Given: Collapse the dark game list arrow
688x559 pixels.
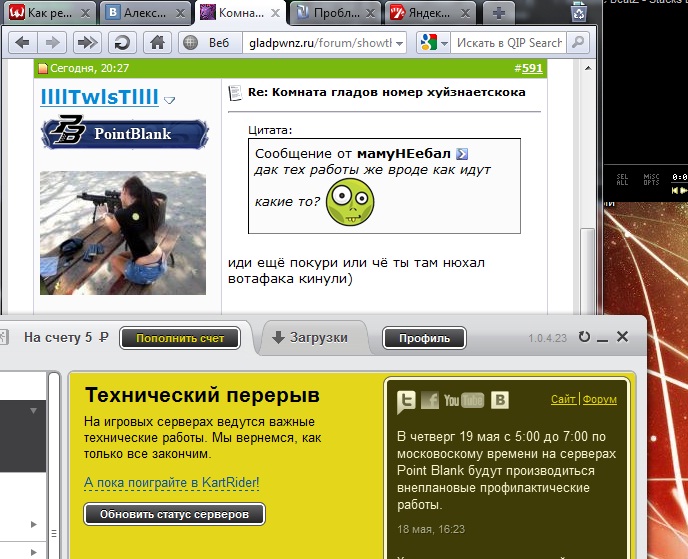Looking at the screenshot, I should tap(33, 411).
